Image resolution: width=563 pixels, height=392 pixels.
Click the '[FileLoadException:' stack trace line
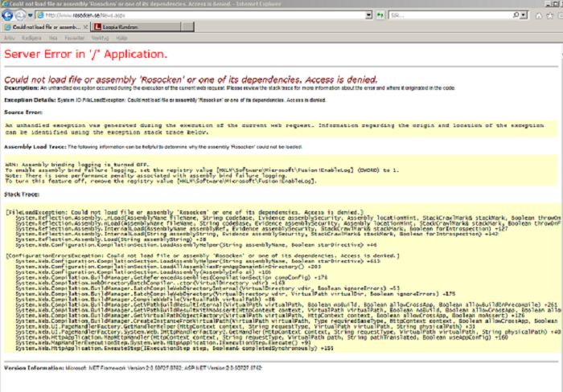pyautogui.click(x=184, y=212)
